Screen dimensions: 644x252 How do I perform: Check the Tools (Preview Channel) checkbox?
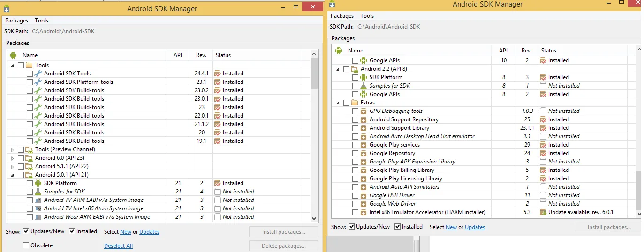(21, 149)
